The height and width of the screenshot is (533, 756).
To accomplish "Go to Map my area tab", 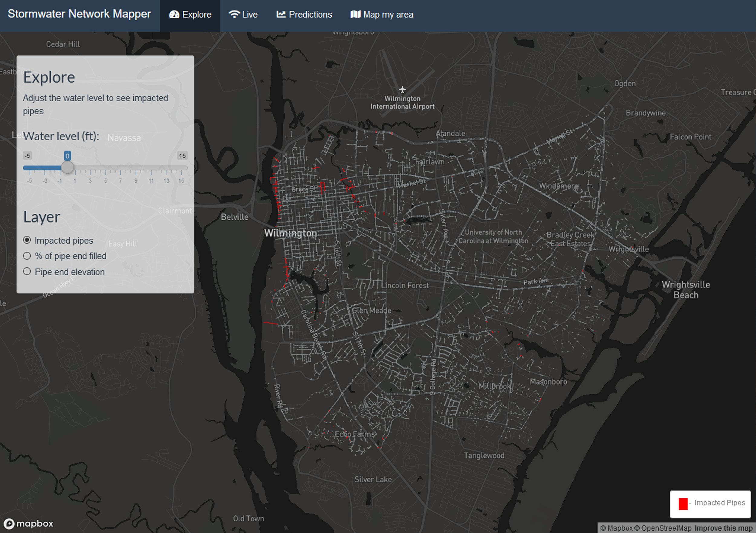I will tap(382, 15).
